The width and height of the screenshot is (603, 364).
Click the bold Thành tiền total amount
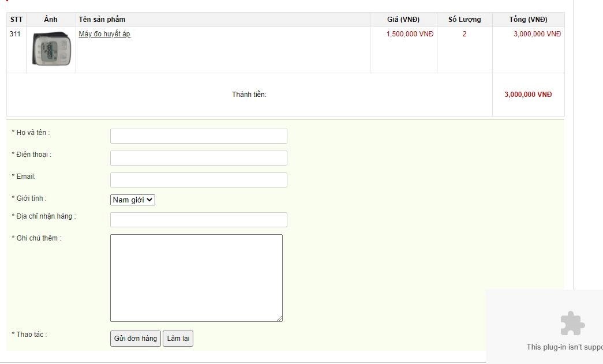[x=528, y=95]
